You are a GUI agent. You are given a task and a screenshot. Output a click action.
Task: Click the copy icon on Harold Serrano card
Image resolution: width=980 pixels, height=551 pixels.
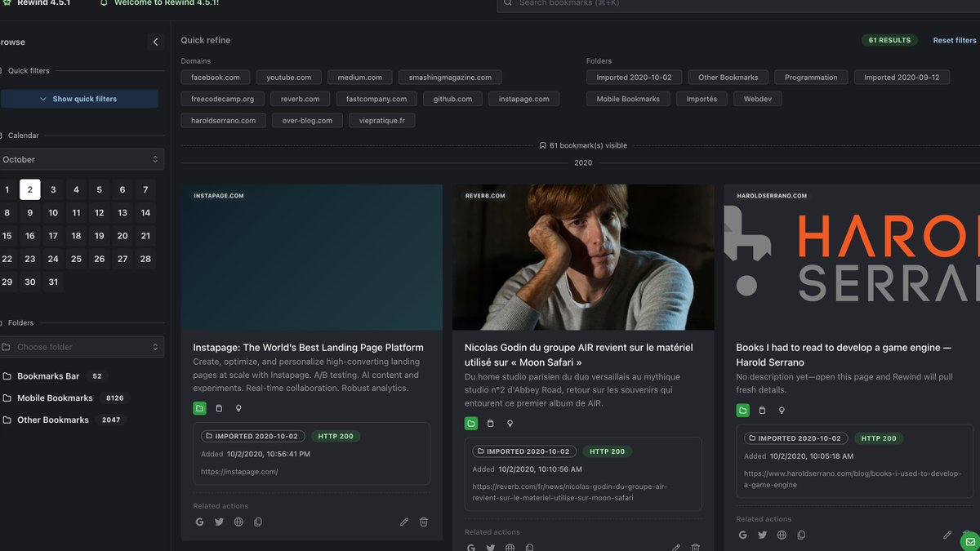(801, 535)
